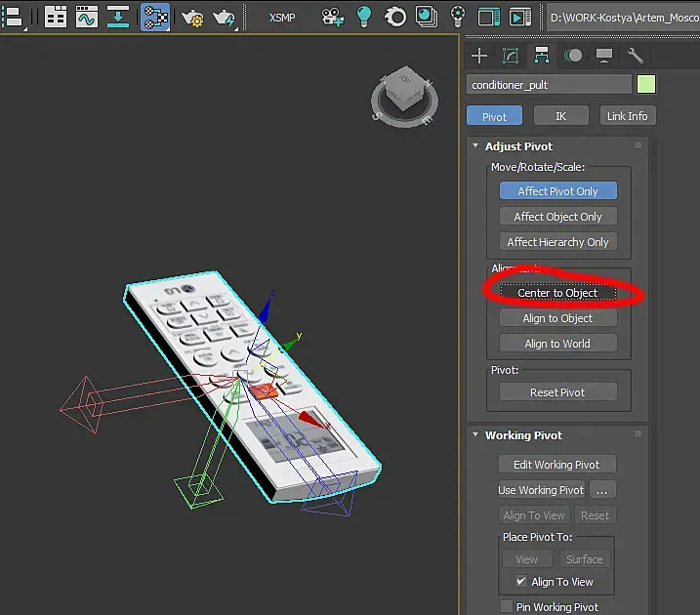Toggle Use Working Pivot
Viewport: 700px width, 615px height.
(541, 490)
